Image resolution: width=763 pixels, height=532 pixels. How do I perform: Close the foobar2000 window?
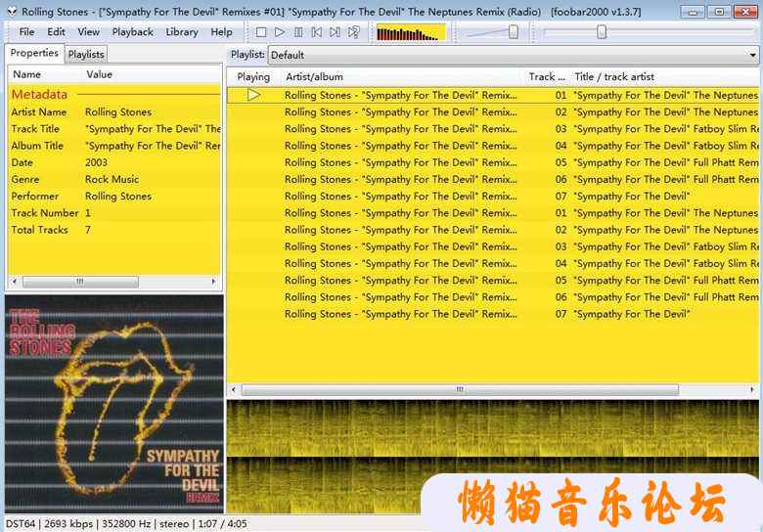click(x=745, y=12)
